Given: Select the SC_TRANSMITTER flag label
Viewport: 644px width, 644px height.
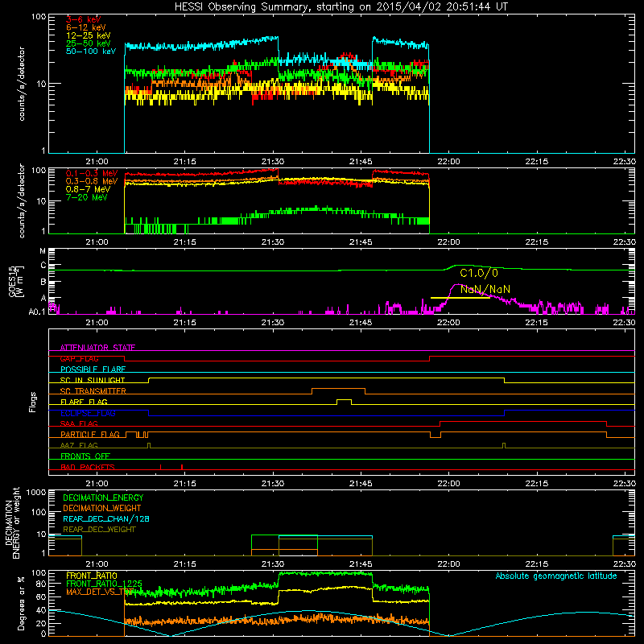Looking at the screenshot, I should (93, 391).
